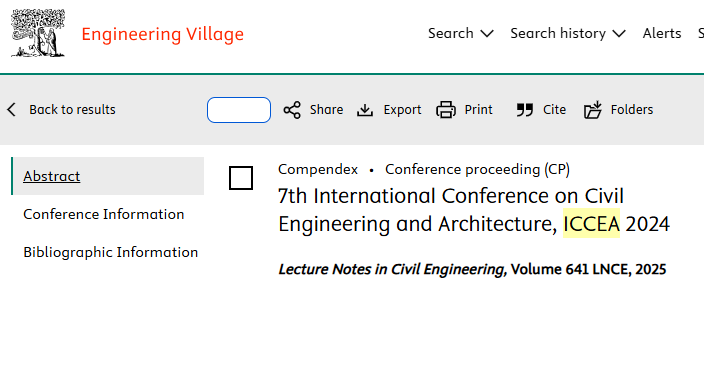
Task: Click the Print printer icon
Action: (446, 110)
